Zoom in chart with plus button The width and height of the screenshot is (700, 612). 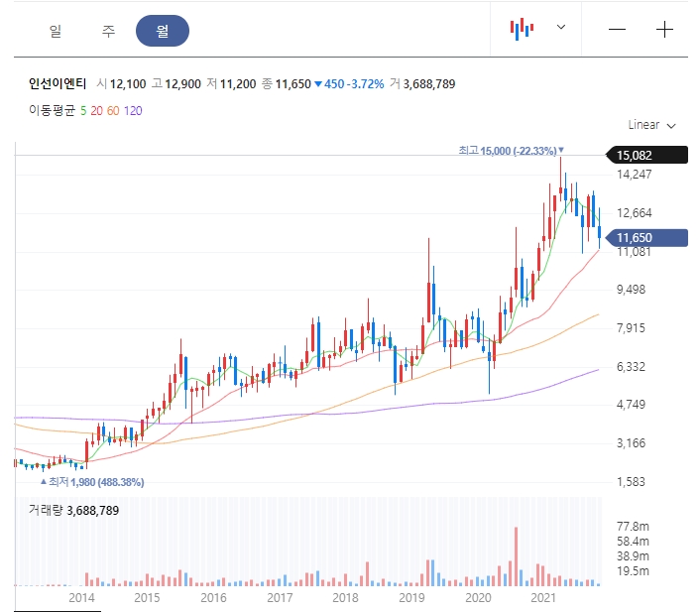[x=664, y=30]
